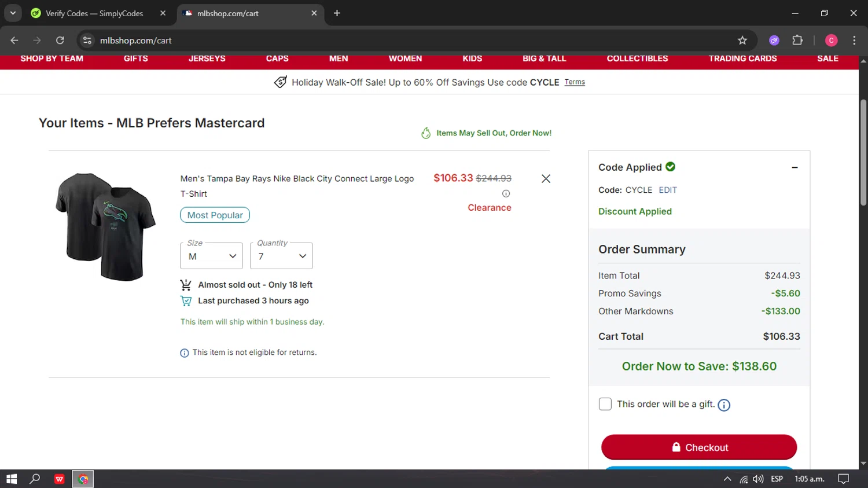Click the gift order info icon
The width and height of the screenshot is (868, 488).
[x=724, y=405]
